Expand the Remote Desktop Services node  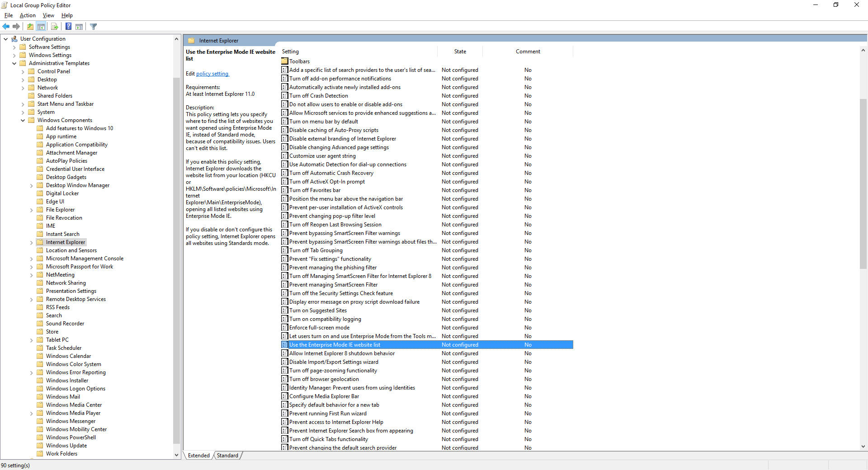(32, 299)
